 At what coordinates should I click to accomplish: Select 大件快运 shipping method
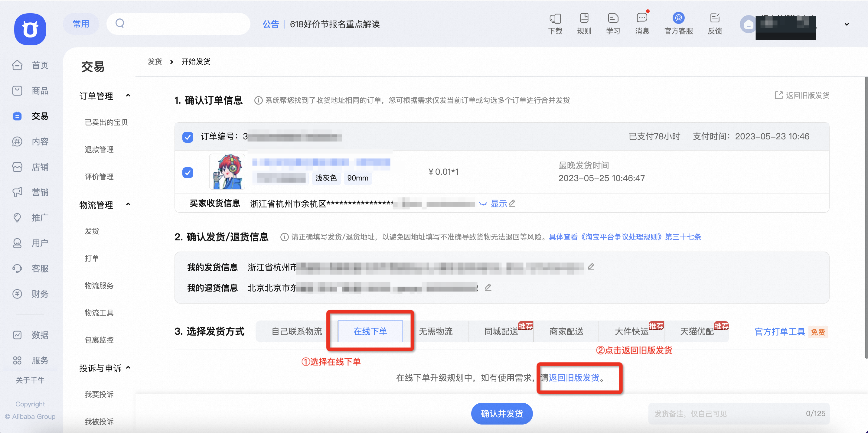[x=631, y=332]
